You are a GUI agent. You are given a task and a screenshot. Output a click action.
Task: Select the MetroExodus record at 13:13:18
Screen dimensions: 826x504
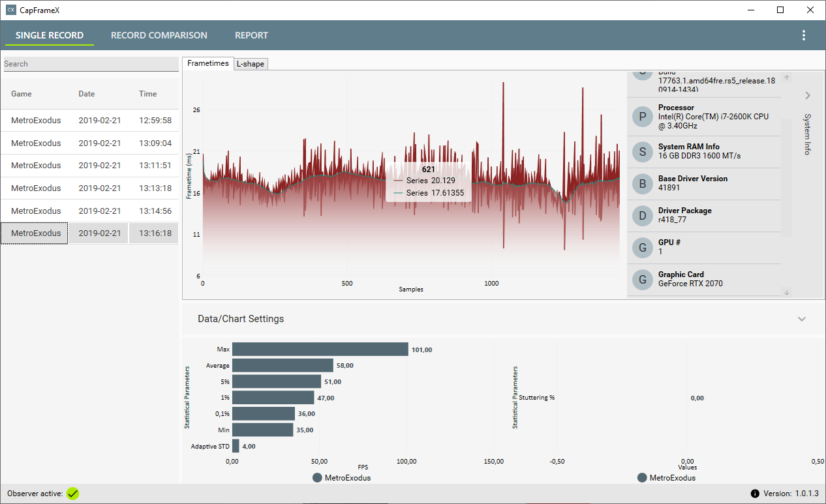pos(91,188)
